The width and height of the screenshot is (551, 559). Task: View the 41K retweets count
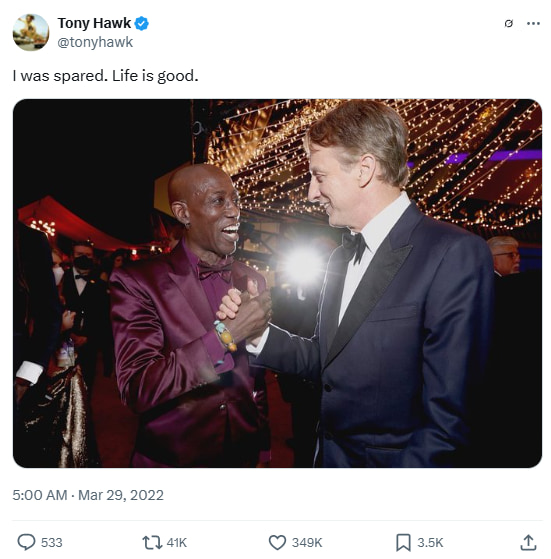tap(177, 543)
